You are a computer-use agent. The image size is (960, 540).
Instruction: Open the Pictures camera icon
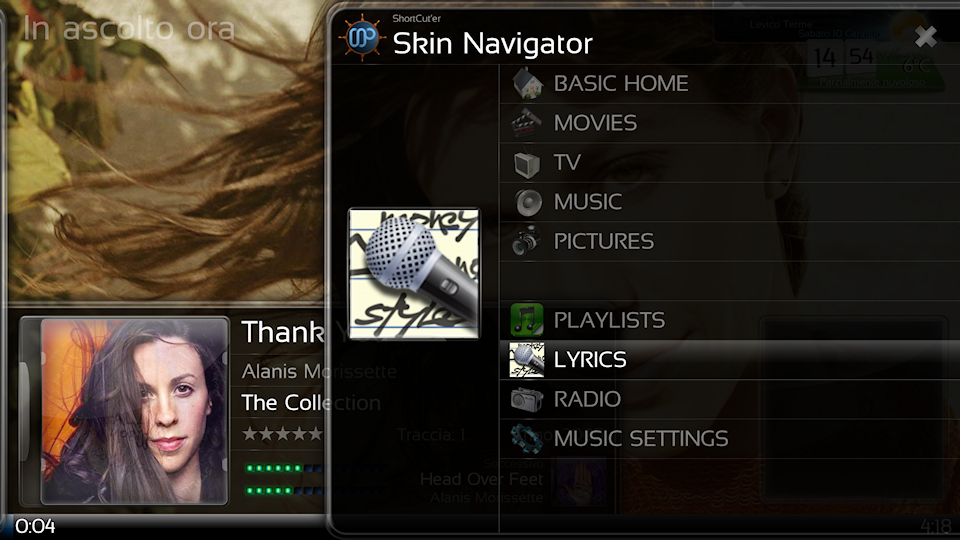(526, 241)
